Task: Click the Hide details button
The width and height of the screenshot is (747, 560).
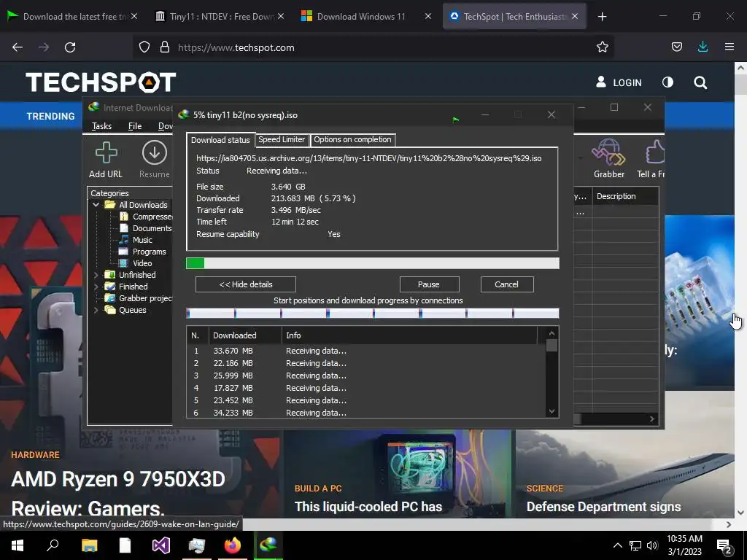Action: [245, 284]
